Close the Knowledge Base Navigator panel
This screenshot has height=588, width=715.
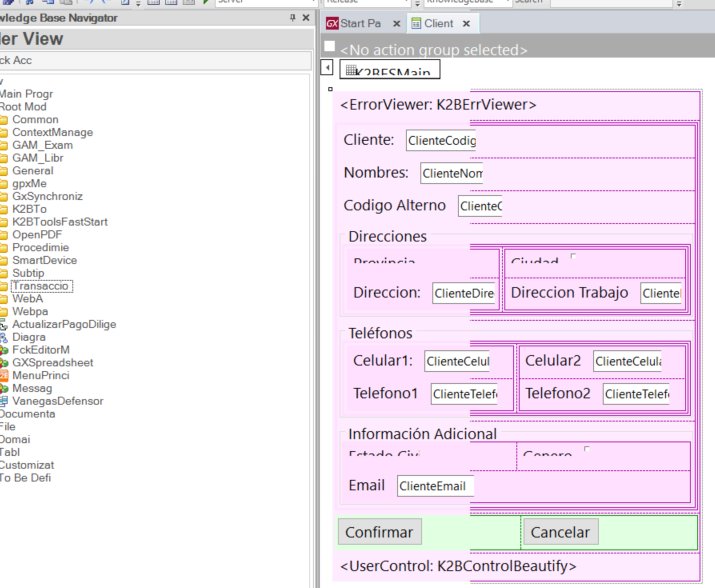(305, 18)
